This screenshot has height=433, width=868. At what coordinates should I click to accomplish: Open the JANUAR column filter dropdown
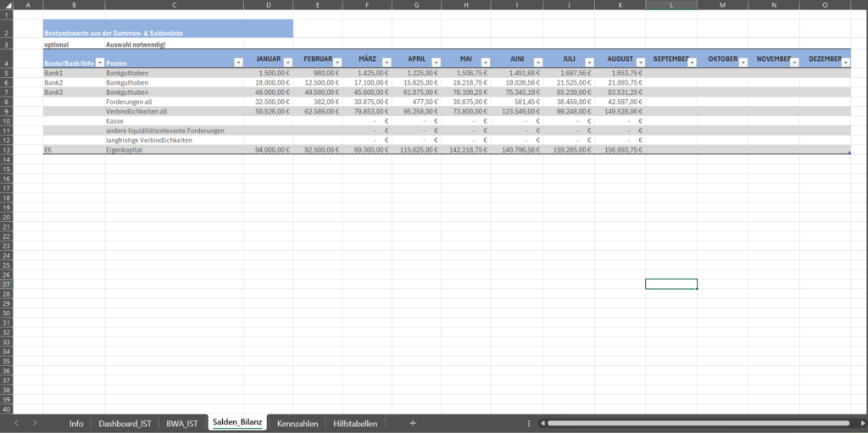click(287, 63)
